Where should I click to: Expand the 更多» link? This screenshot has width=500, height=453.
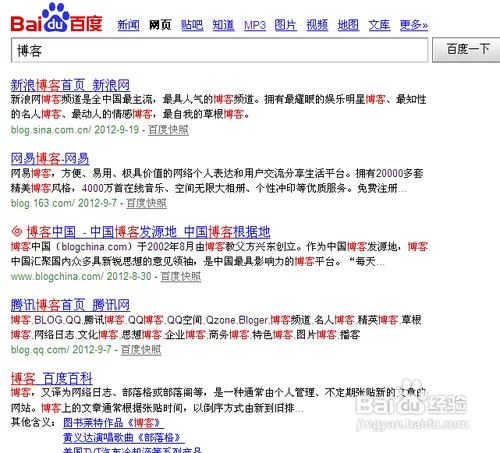[x=414, y=25]
